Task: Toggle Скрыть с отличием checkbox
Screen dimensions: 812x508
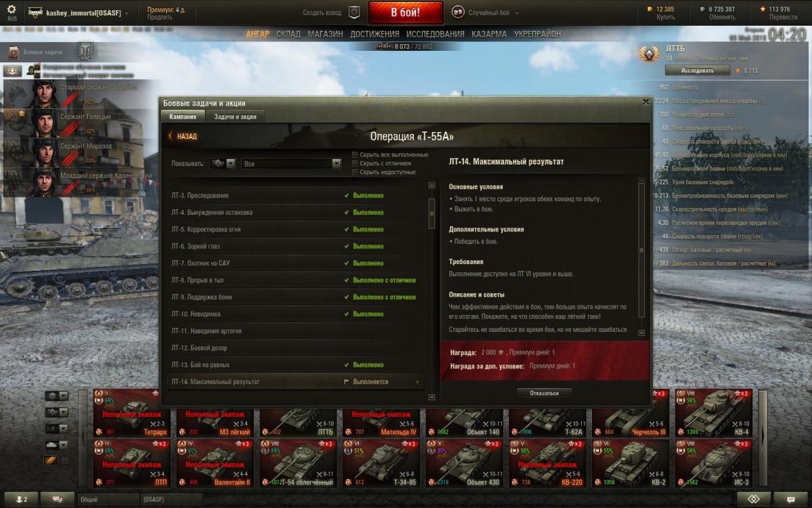Action: click(x=355, y=163)
